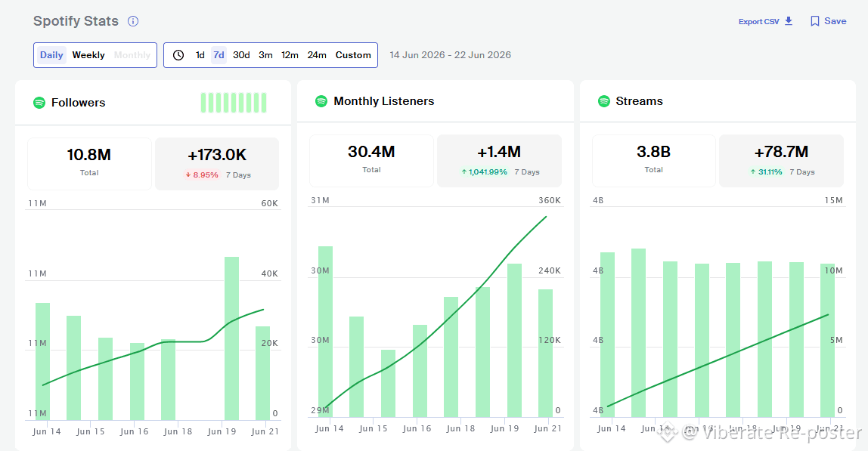This screenshot has height=451, width=868.
Task: Open the Custom date range picker
Action: pos(353,55)
